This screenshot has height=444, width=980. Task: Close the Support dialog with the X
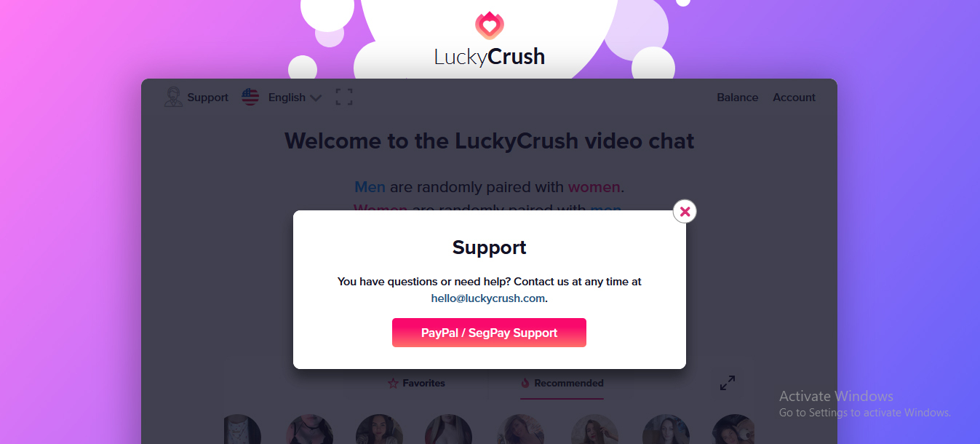pos(685,211)
